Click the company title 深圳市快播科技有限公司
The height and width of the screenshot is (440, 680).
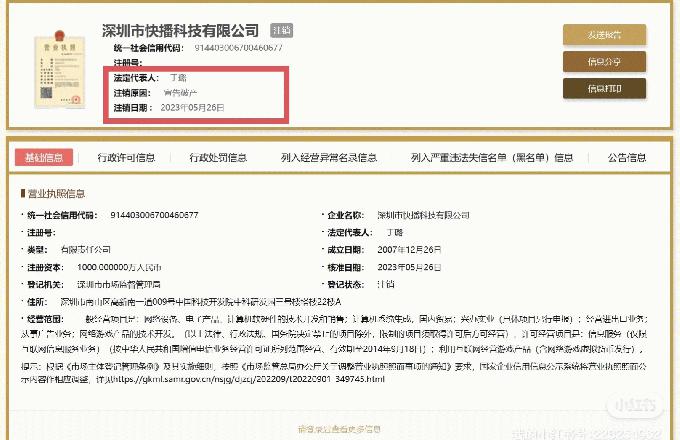point(180,31)
